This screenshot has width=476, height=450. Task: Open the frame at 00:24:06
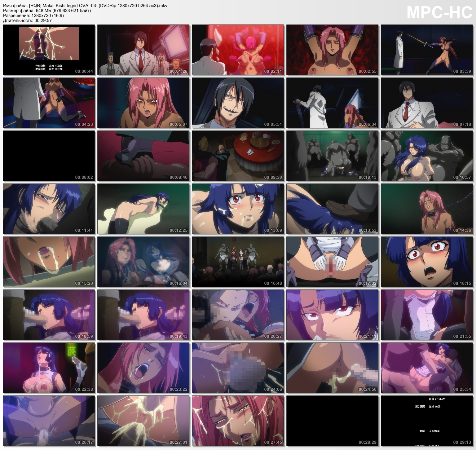[238, 368]
